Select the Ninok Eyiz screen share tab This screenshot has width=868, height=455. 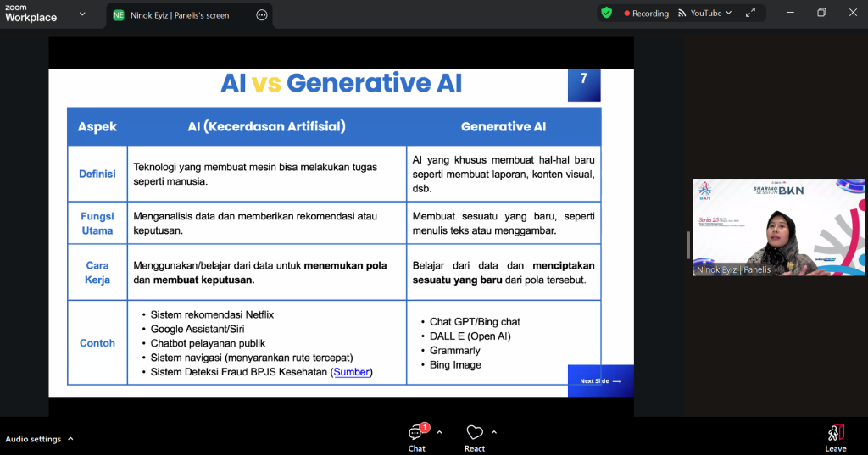coord(190,15)
